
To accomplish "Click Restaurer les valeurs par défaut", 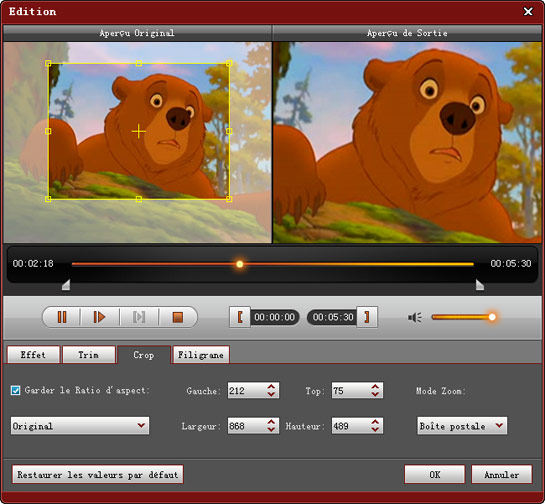I will click(98, 474).
